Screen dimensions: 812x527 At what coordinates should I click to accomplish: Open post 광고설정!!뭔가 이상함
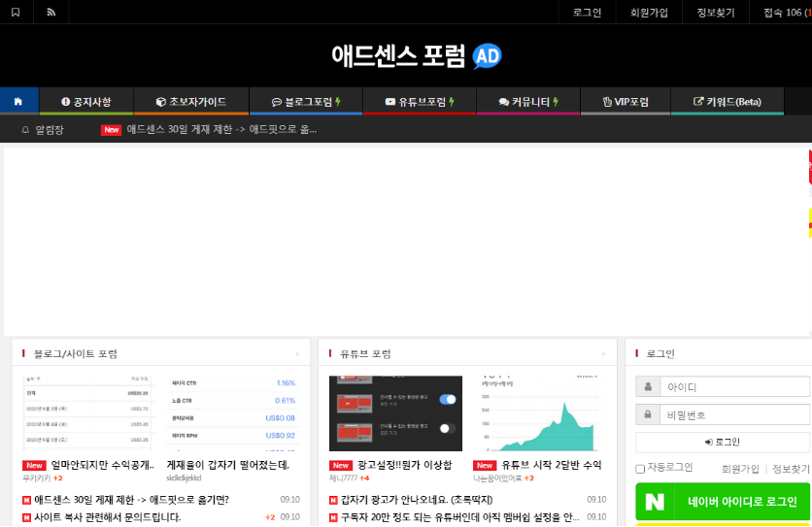click(x=404, y=465)
